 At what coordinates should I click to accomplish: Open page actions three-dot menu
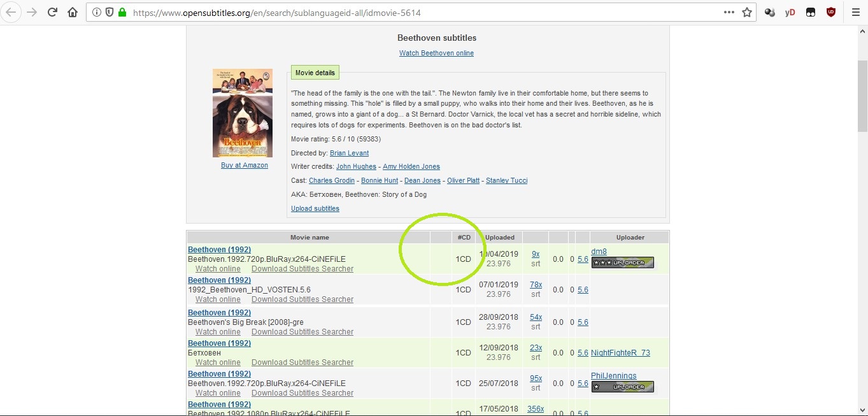tap(729, 12)
